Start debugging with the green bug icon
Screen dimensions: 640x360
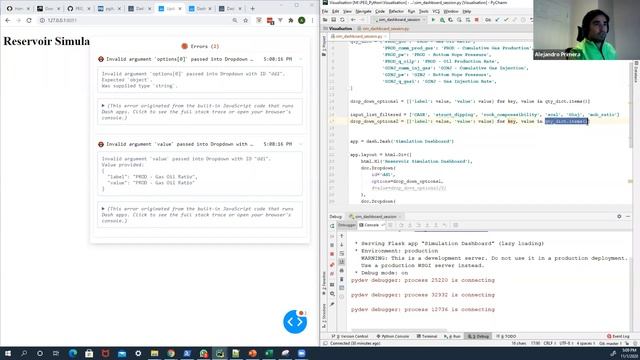[442, 20]
